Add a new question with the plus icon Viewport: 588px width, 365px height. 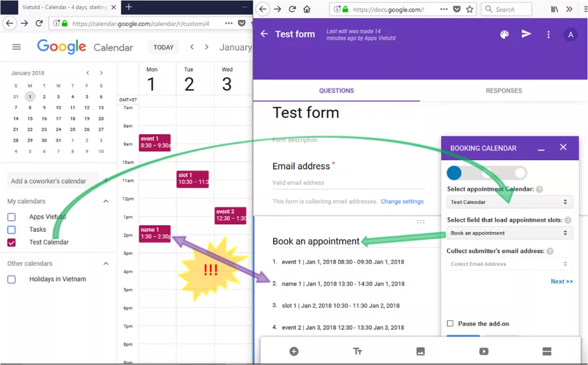(x=294, y=351)
